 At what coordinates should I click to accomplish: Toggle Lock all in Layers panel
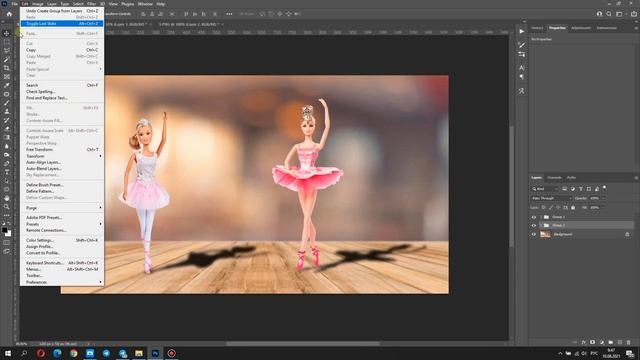[x=573, y=208]
